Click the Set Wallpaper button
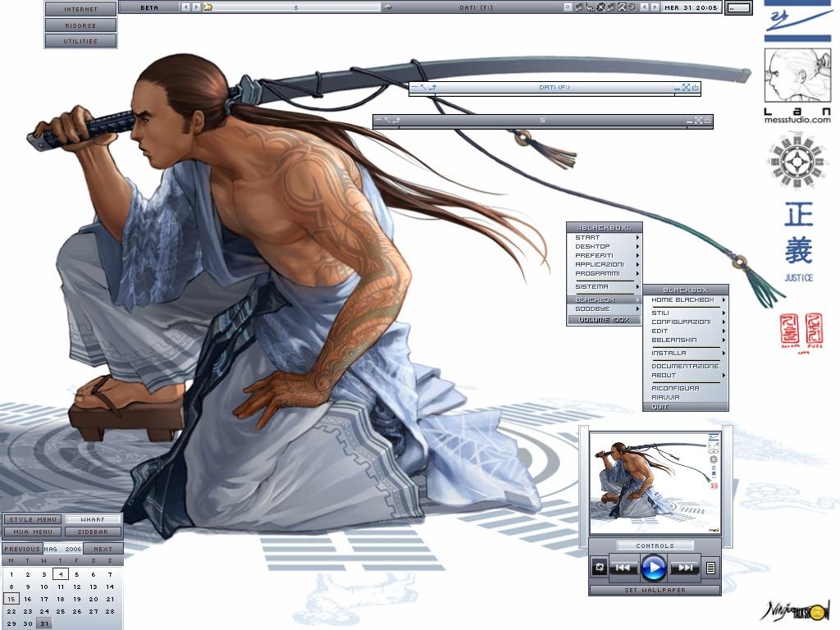The image size is (840, 630). pyautogui.click(x=655, y=590)
